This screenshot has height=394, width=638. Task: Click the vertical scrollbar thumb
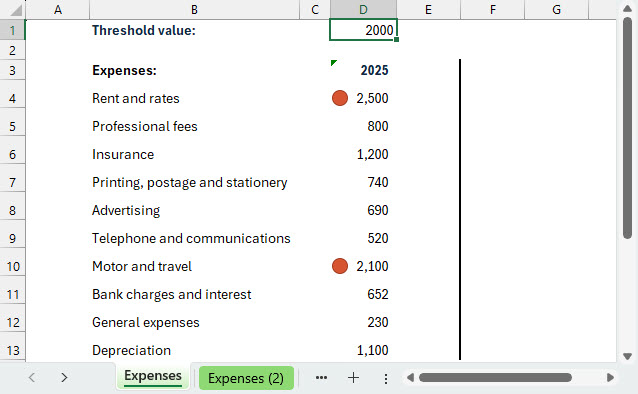click(x=627, y=128)
